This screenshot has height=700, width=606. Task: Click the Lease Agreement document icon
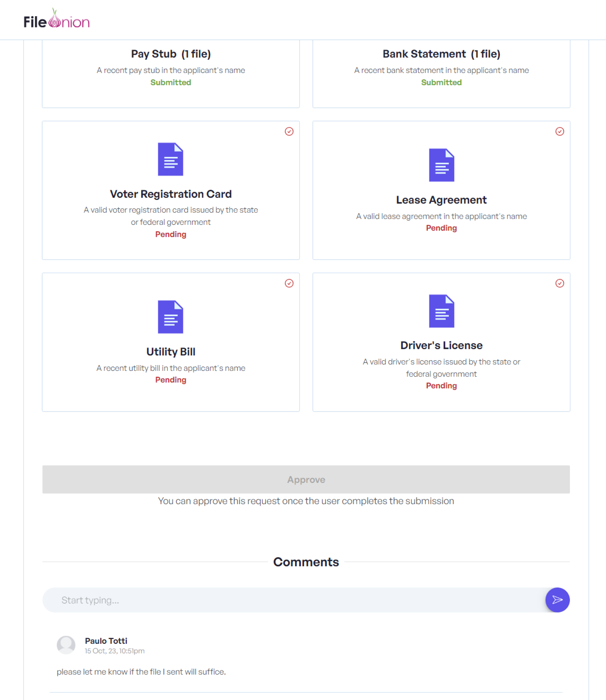pyautogui.click(x=441, y=165)
